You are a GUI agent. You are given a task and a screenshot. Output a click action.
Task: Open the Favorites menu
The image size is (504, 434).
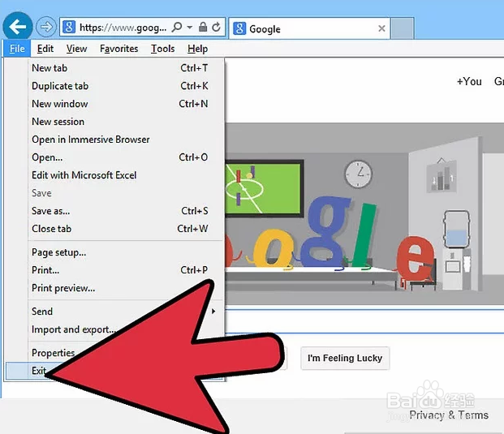[119, 49]
